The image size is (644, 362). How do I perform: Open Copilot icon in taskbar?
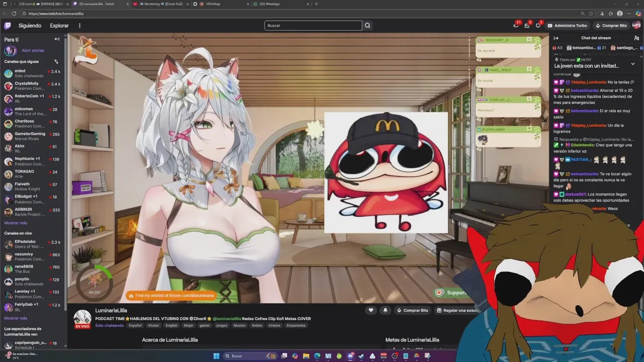[295, 356]
